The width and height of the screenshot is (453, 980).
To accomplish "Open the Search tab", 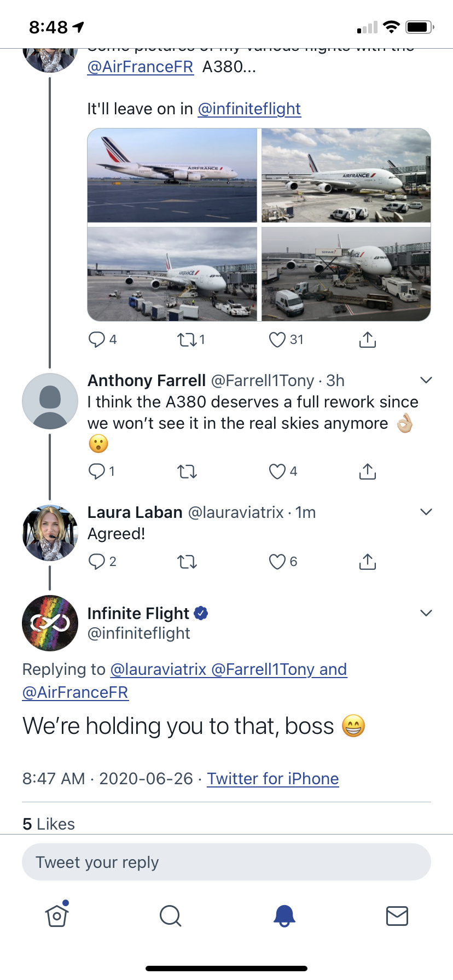I will click(x=170, y=915).
